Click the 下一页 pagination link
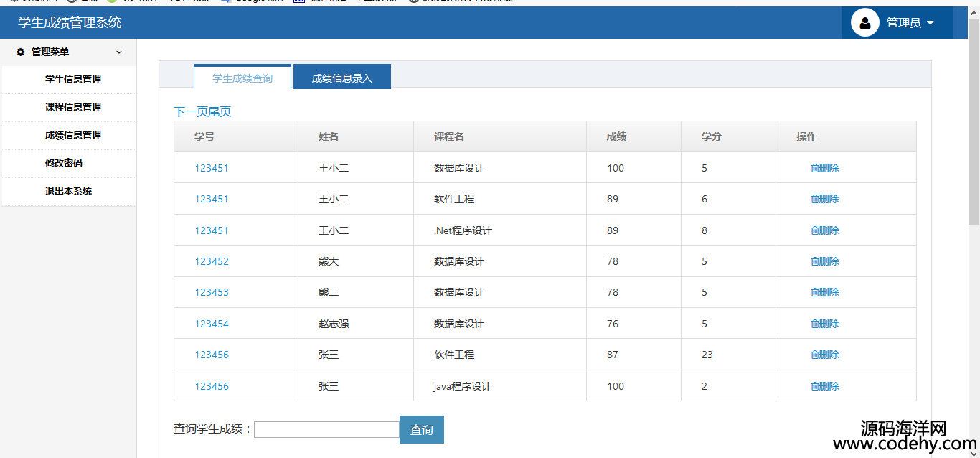Image resolution: width=980 pixels, height=458 pixels. [188, 112]
